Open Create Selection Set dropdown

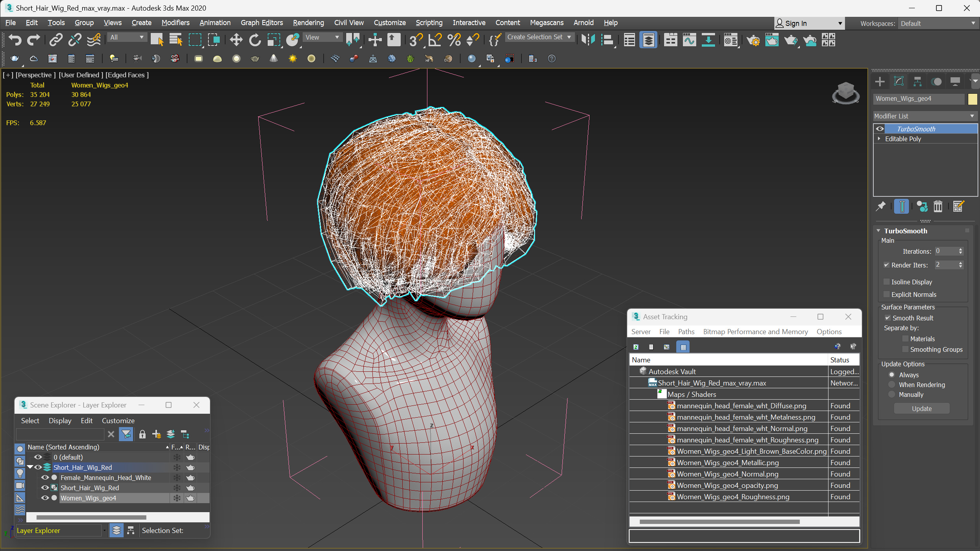[x=539, y=37]
